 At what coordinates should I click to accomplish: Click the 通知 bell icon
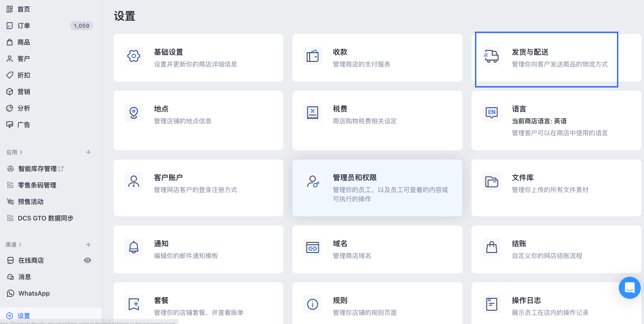coord(133,247)
